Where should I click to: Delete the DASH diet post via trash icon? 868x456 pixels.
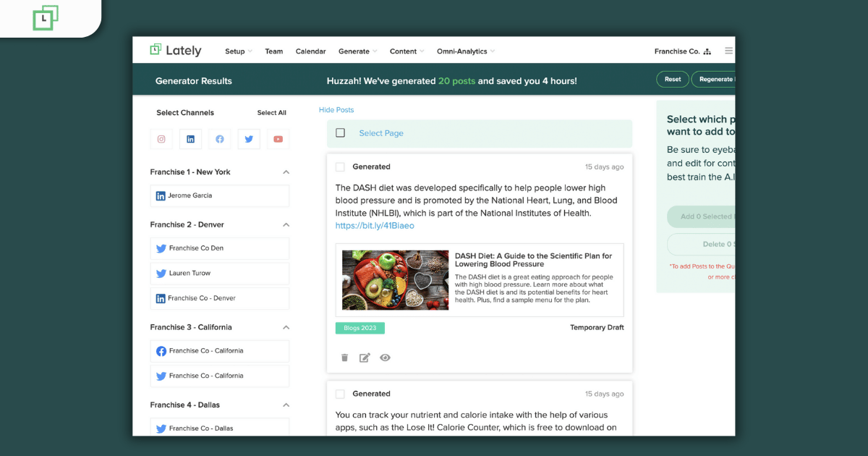(x=344, y=358)
